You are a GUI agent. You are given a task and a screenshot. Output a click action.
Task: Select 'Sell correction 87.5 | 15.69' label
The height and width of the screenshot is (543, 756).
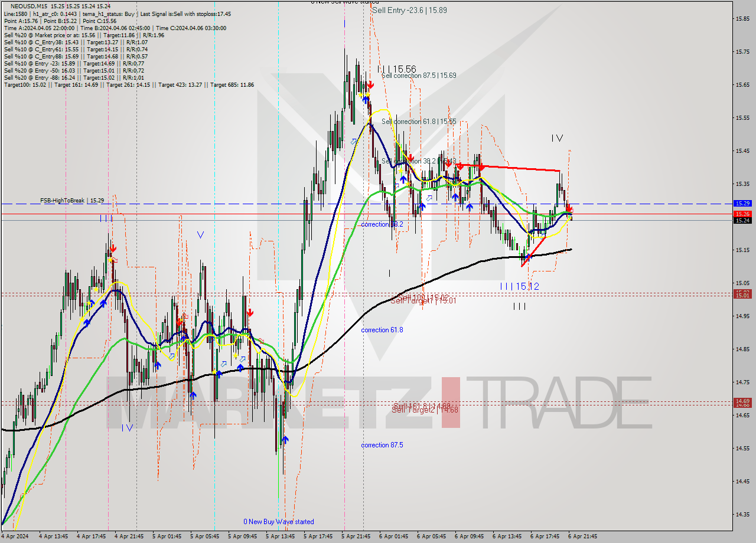(x=419, y=76)
